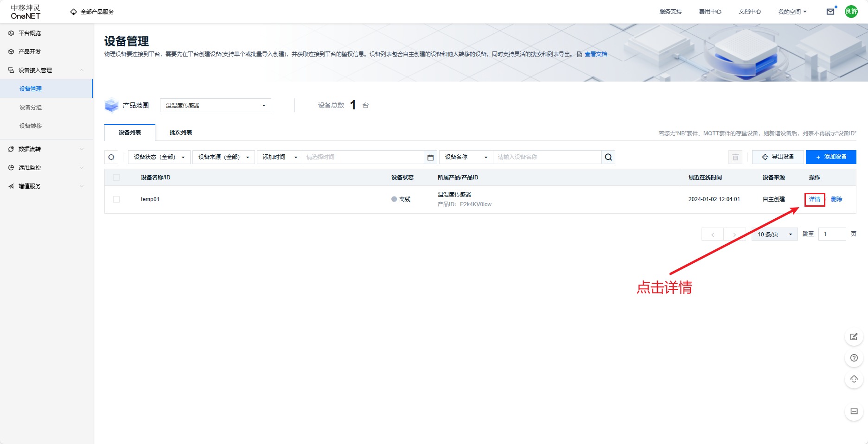The width and height of the screenshot is (868, 444).
Task: Expand the 增值服务 sidebar section
Action: [82, 186]
